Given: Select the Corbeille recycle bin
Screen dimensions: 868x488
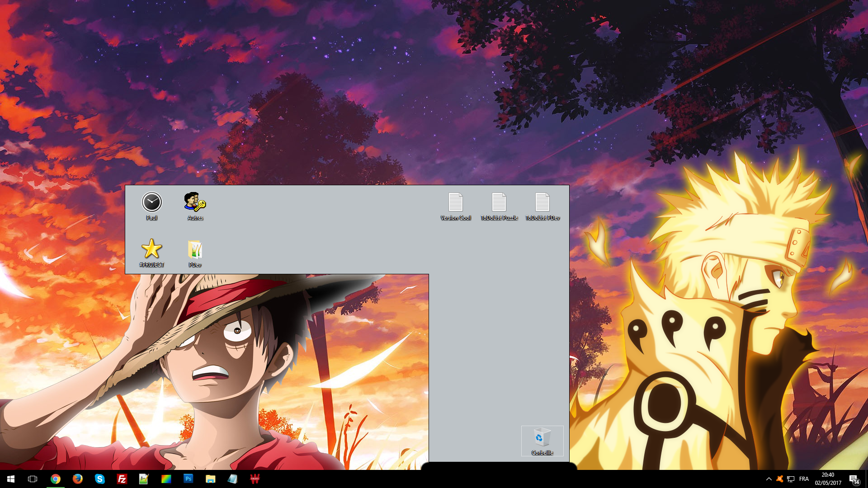Looking at the screenshot, I should pyautogui.click(x=542, y=441).
